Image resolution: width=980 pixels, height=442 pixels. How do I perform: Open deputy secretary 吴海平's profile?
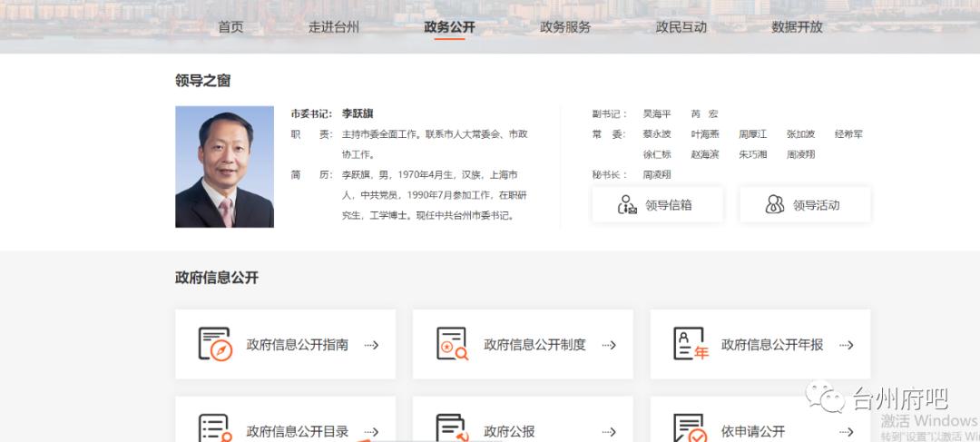pos(657,113)
